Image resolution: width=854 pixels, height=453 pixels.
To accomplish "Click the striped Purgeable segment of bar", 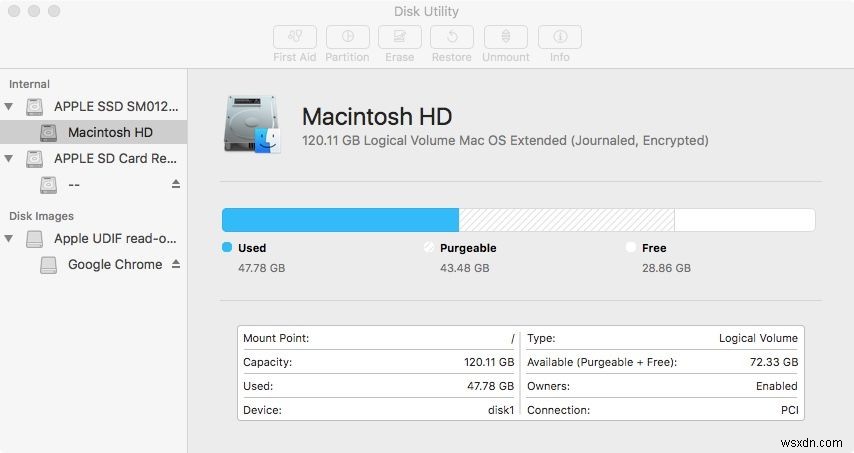I will [566, 220].
